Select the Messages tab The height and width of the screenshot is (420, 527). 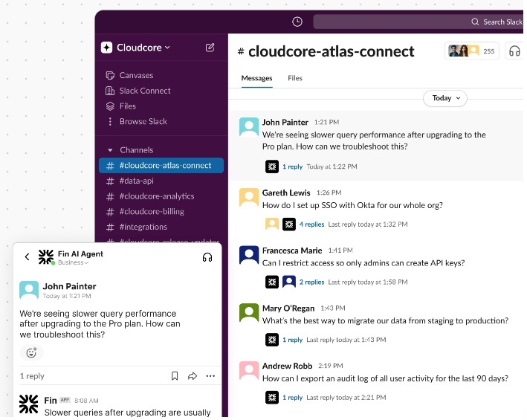256,78
